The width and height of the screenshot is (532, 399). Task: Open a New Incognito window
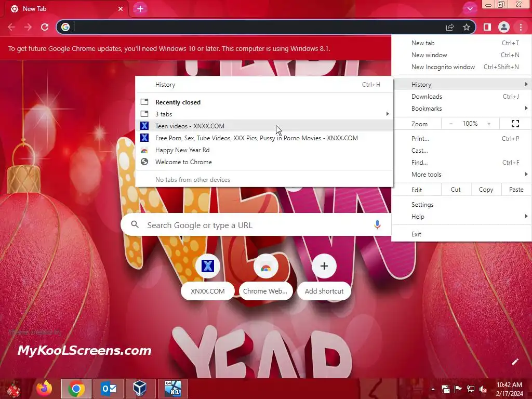click(462, 67)
